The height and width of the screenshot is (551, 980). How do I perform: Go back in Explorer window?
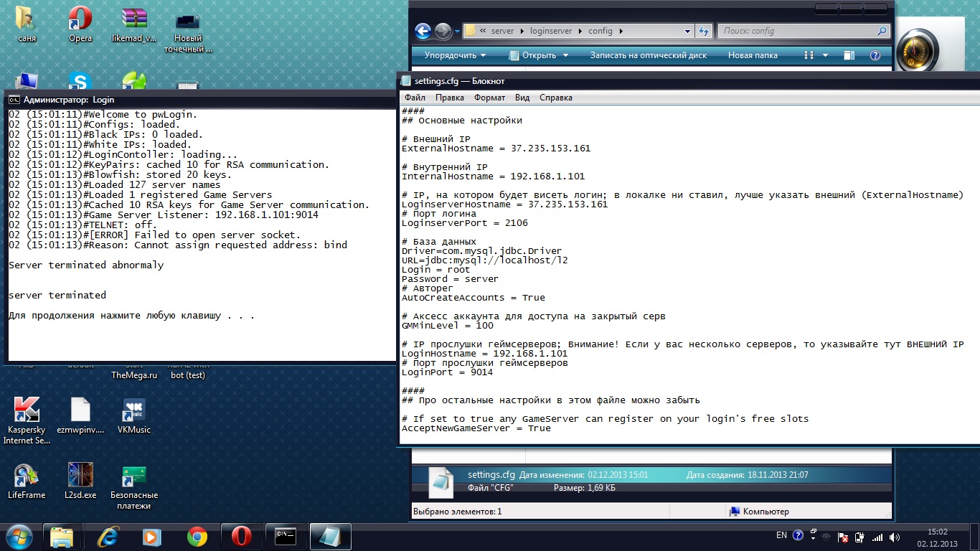tap(423, 31)
